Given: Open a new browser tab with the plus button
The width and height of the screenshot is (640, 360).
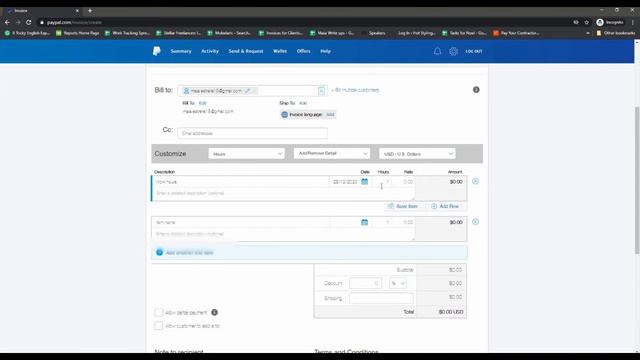Looking at the screenshot, I should [x=90, y=11].
